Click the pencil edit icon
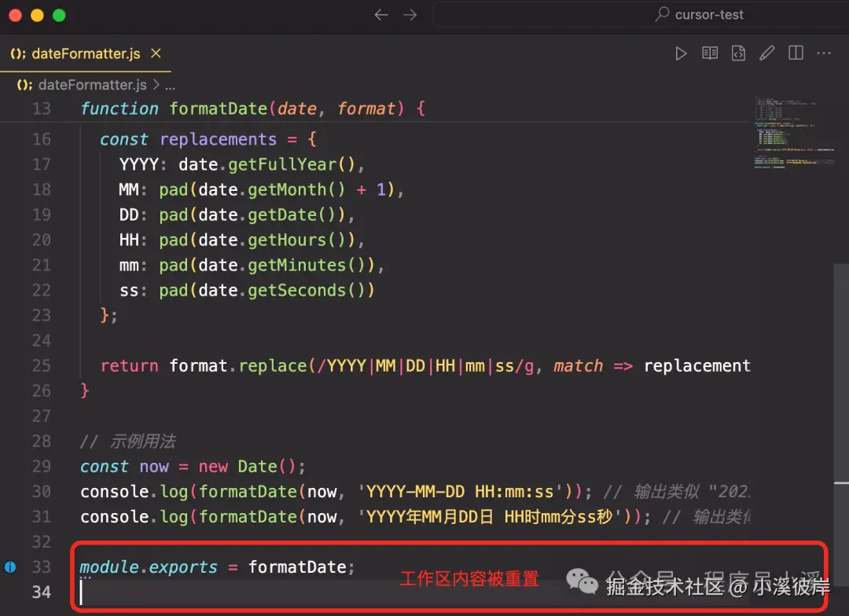Image resolution: width=849 pixels, height=616 pixels. click(x=767, y=53)
